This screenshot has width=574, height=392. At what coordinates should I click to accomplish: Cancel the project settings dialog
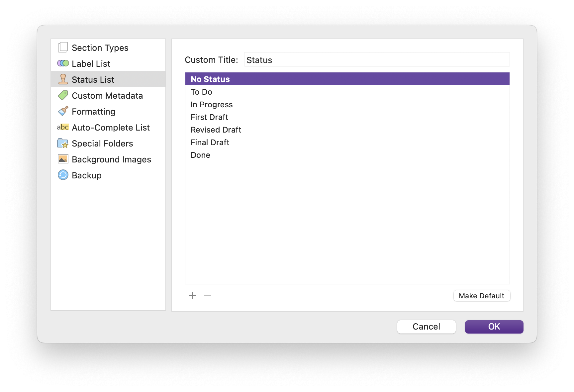pyautogui.click(x=426, y=327)
